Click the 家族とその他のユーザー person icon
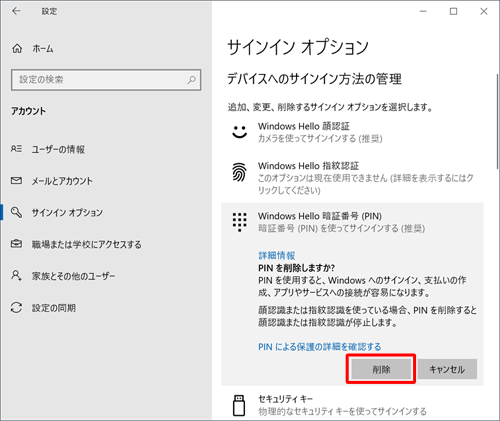Image resolution: width=500 pixels, height=421 pixels. point(16,276)
